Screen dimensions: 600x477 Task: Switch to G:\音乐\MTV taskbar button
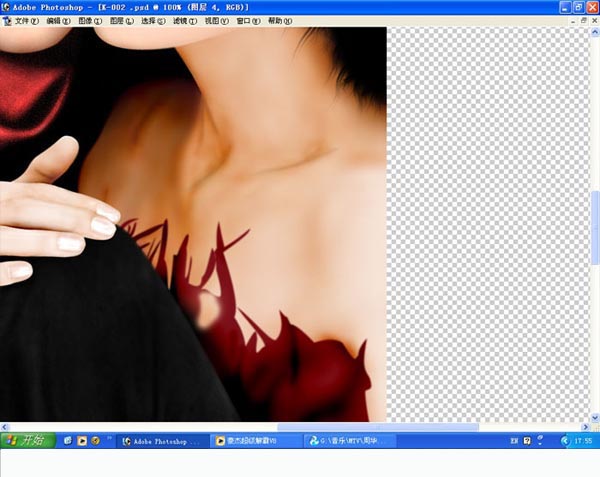(351, 441)
